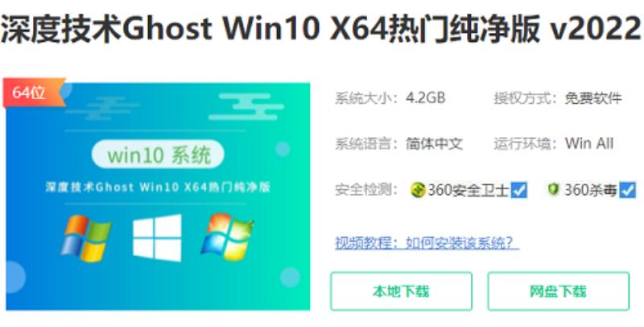
Task: Click the 360安全卫士 text label
Action: point(469,190)
